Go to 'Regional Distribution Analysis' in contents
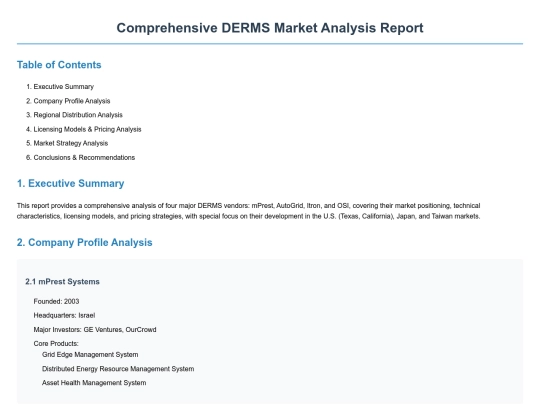 (x=78, y=115)
